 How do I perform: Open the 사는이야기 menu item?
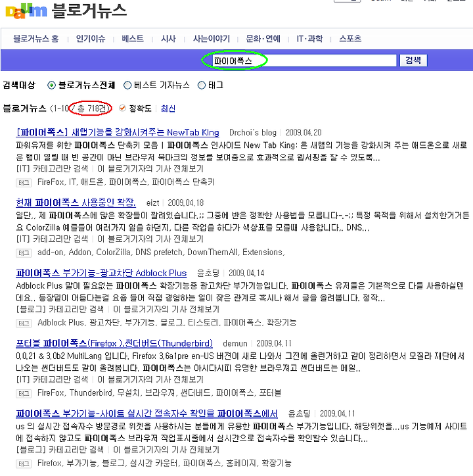pos(212,39)
